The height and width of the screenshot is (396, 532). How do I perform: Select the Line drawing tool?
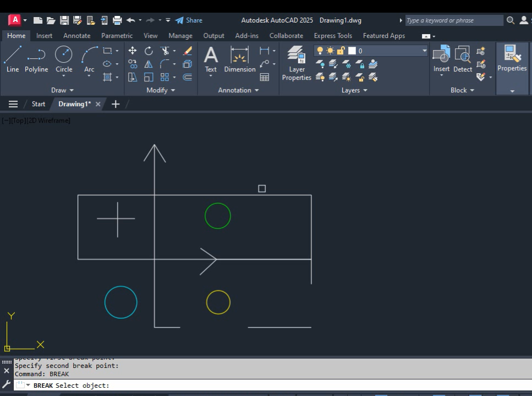click(13, 59)
